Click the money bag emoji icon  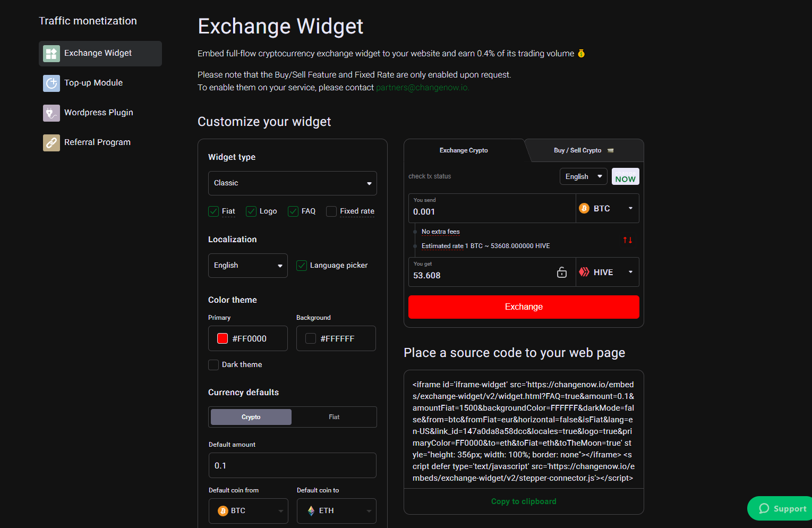(581, 53)
